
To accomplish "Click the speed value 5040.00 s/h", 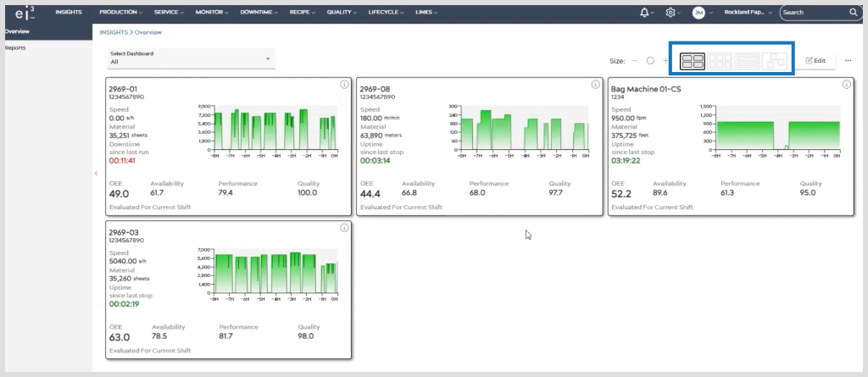I will 129,261.
